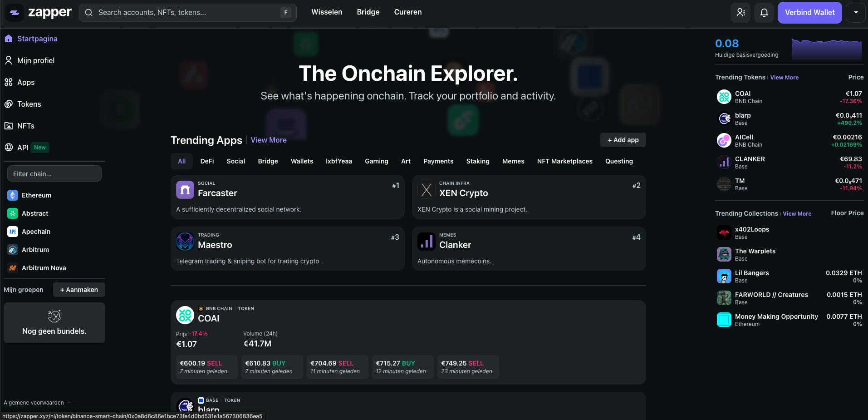Open the Cureren menu item
Viewport: 868px width, 420px height.
point(408,12)
